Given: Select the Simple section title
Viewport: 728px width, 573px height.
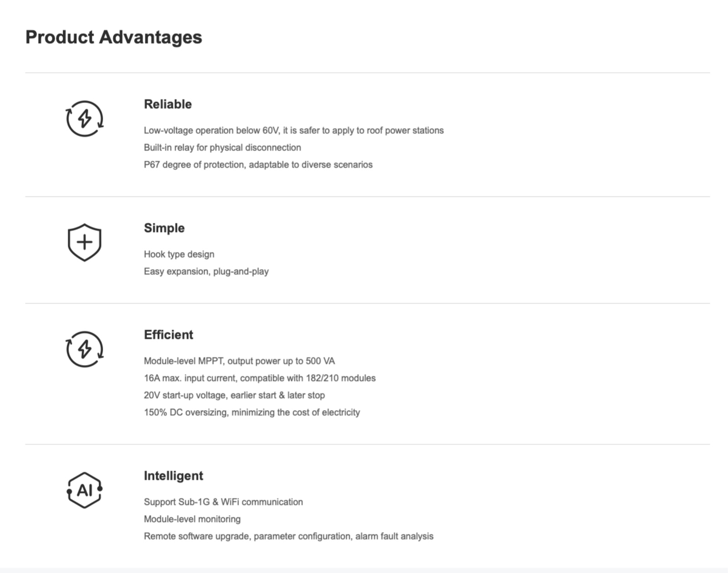Looking at the screenshot, I should [x=164, y=228].
